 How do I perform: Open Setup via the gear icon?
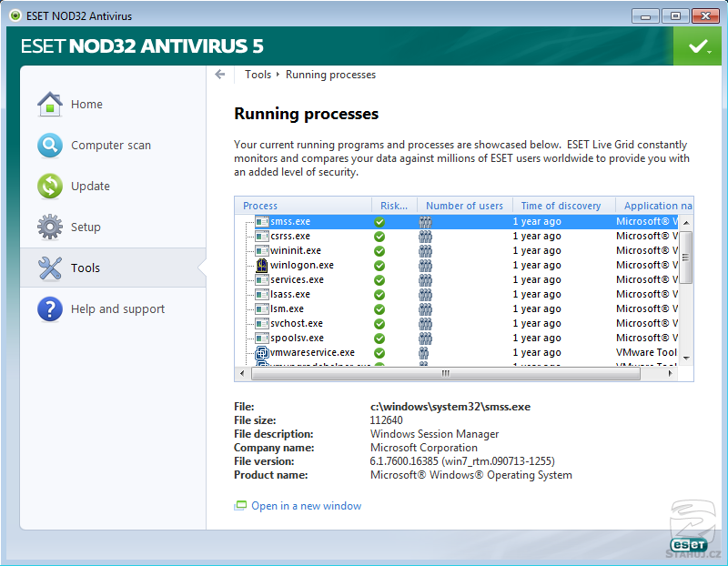coord(49,227)
